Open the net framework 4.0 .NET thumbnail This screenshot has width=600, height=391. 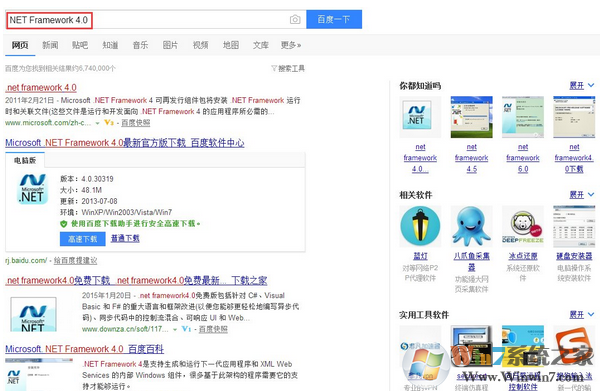[420, 117]
